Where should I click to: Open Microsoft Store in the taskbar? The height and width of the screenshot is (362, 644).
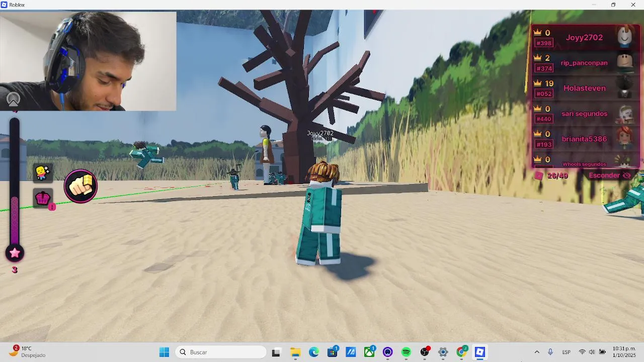[332, 352]
